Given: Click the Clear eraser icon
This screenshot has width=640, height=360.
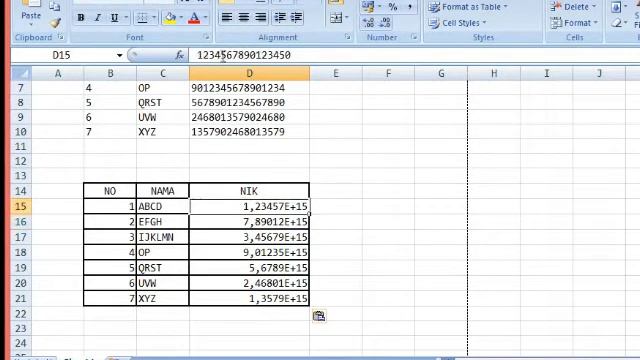Looking at the screenshot, I should (x=616, y=23).
